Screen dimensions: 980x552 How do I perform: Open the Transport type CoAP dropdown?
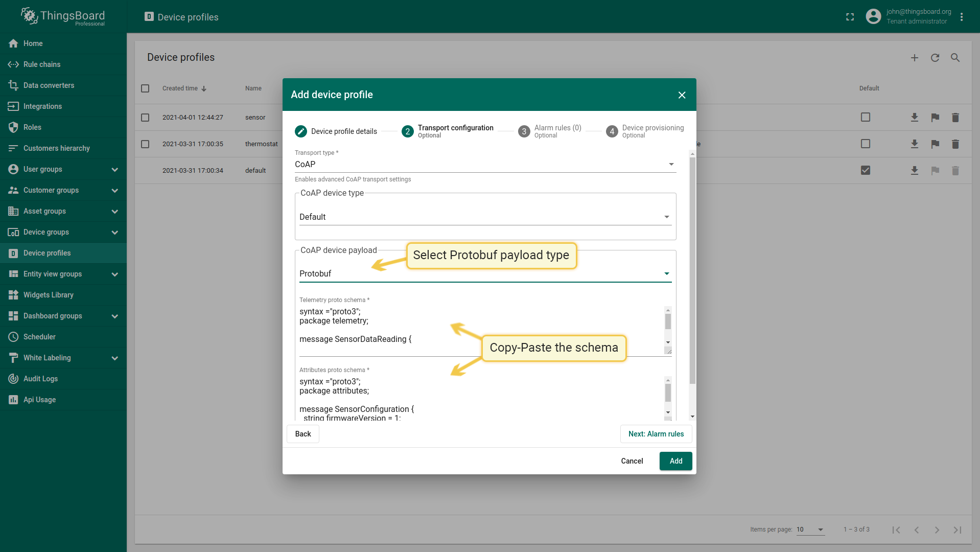coord(485,164)
